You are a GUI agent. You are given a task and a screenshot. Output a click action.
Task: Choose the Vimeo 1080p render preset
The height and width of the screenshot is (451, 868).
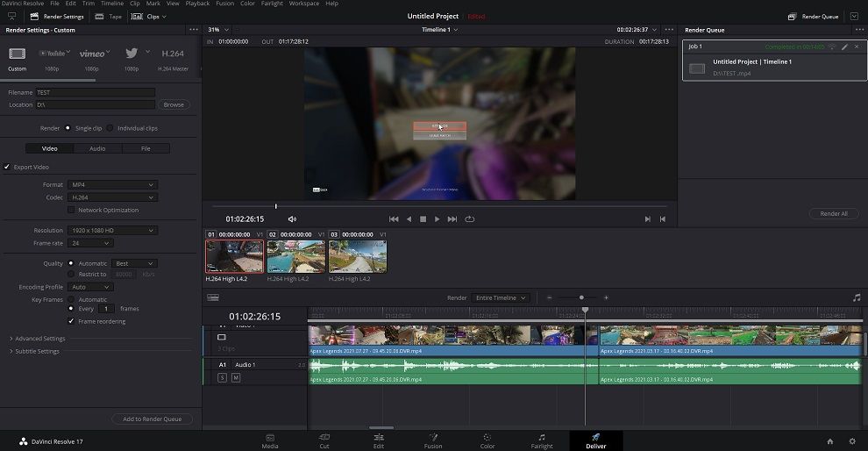[94, 54]
